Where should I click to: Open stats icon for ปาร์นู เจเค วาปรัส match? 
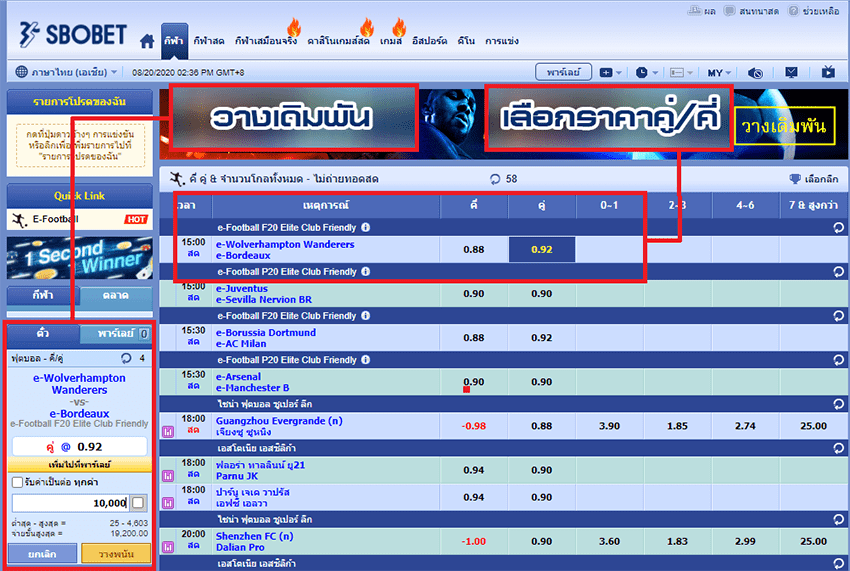[x=168, y=503]
